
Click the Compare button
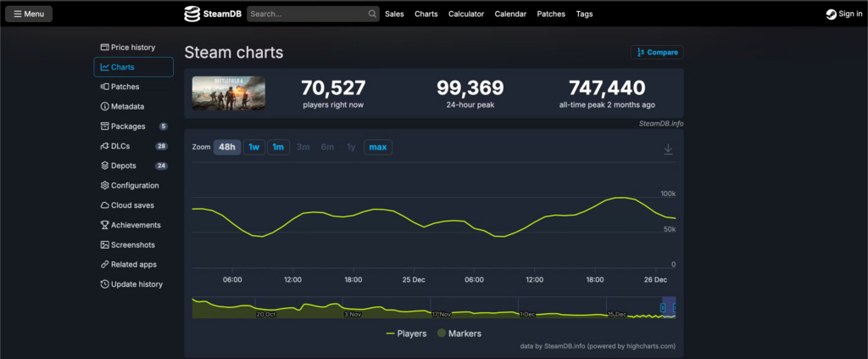[x=657, y=53]
